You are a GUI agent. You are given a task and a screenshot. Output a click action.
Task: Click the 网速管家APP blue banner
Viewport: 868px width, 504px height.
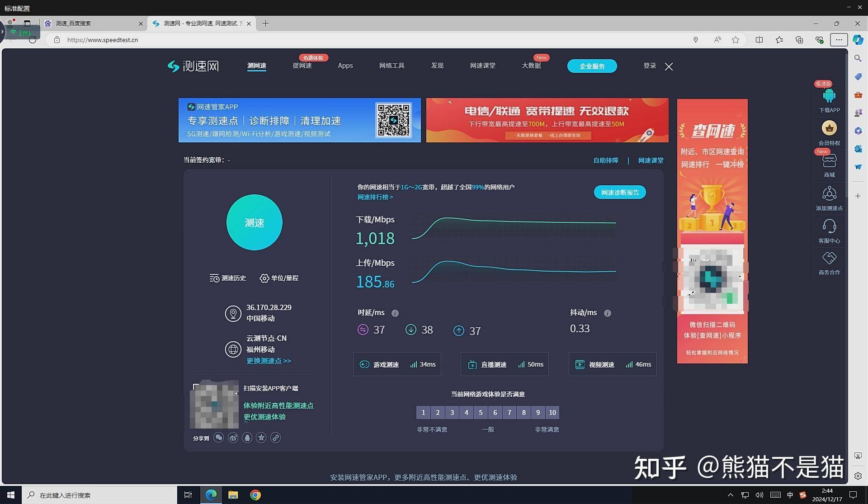(x=299, y=120)
